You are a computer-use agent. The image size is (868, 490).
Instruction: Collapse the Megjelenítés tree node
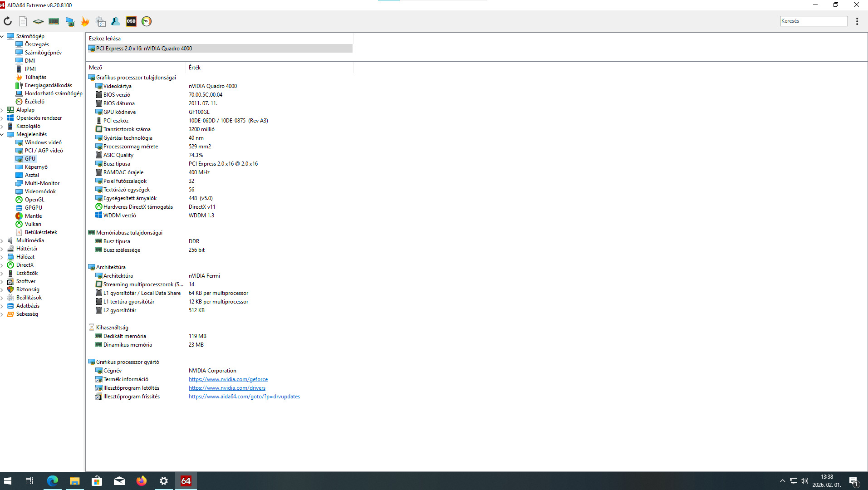coord(2,134)
